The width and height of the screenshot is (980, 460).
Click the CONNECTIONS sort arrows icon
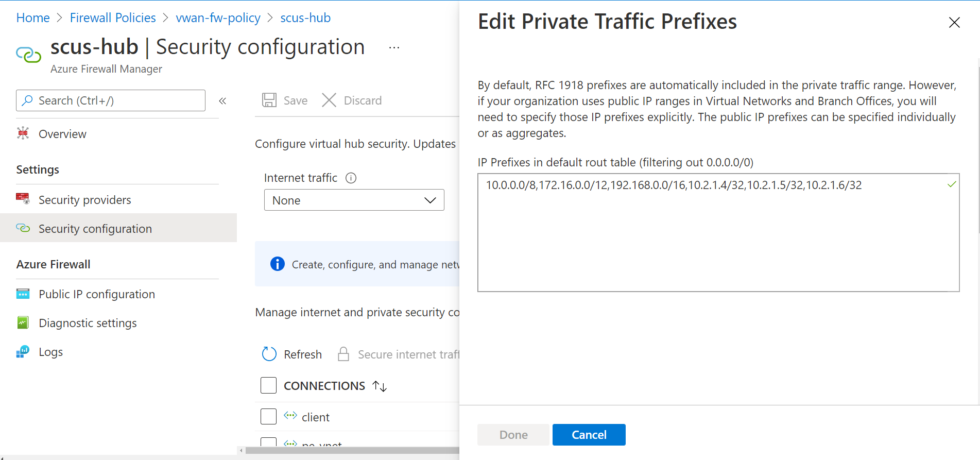380,386
